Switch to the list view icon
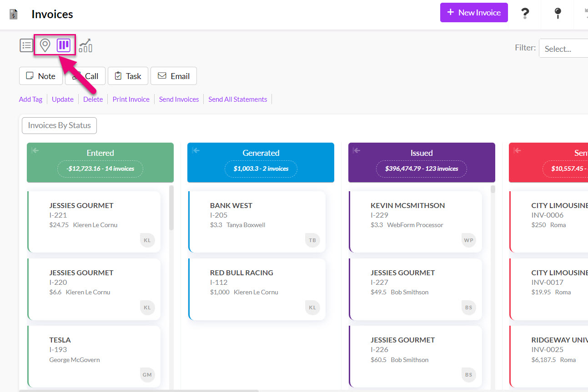588x392 pixels. (26, 45)
